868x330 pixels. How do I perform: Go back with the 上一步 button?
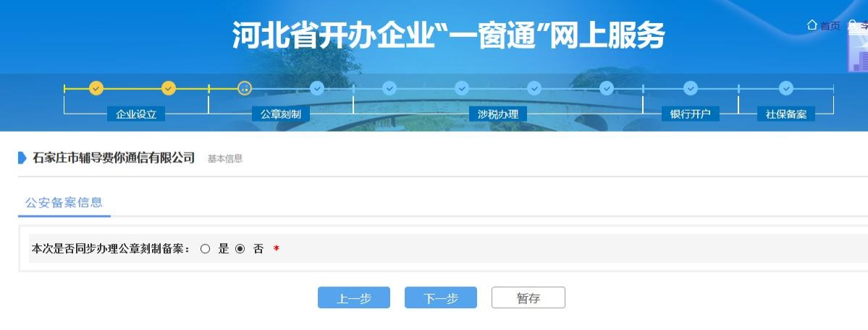click(x=354, y=298)
